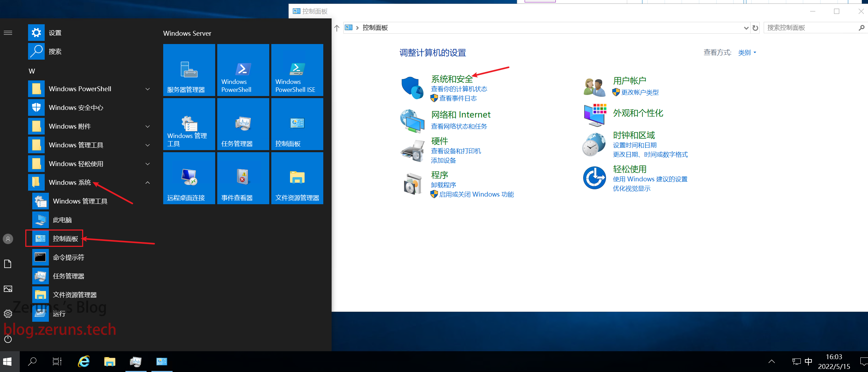Open the 远程桌面连接 tile
Screen dimensions: 868x372
189,178
